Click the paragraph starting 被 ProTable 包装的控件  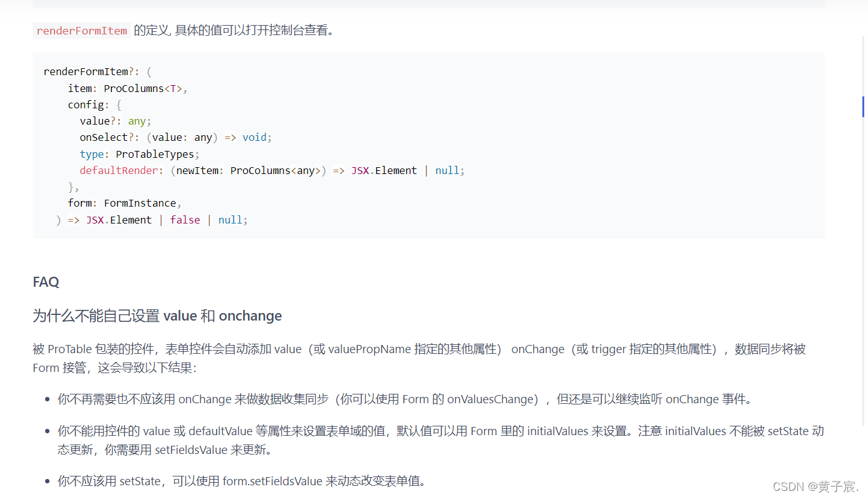point(419,358)
